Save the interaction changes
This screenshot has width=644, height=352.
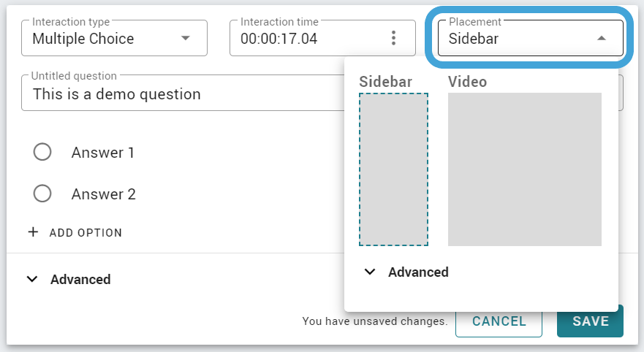pyautogui.click(x=590, y=321)
